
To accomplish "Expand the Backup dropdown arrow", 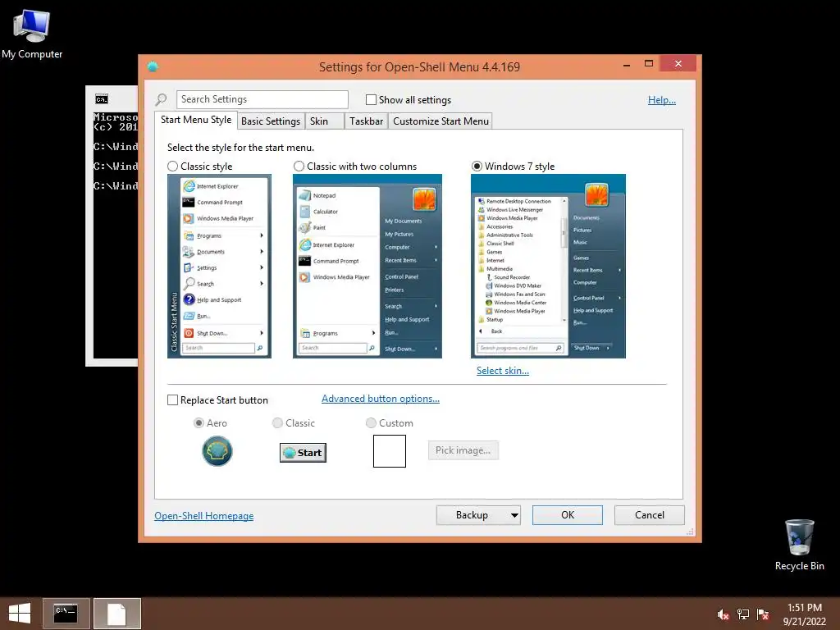I will click(514, 515).
